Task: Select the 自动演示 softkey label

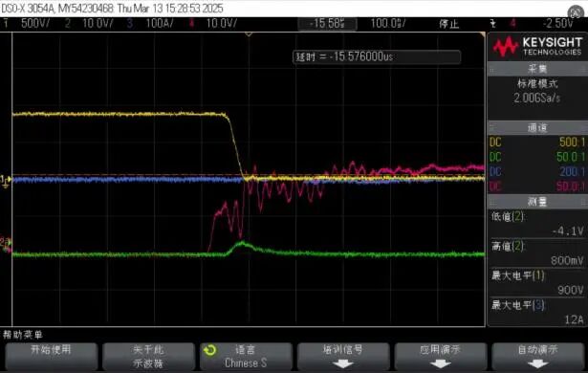Action: click(537, 350)
